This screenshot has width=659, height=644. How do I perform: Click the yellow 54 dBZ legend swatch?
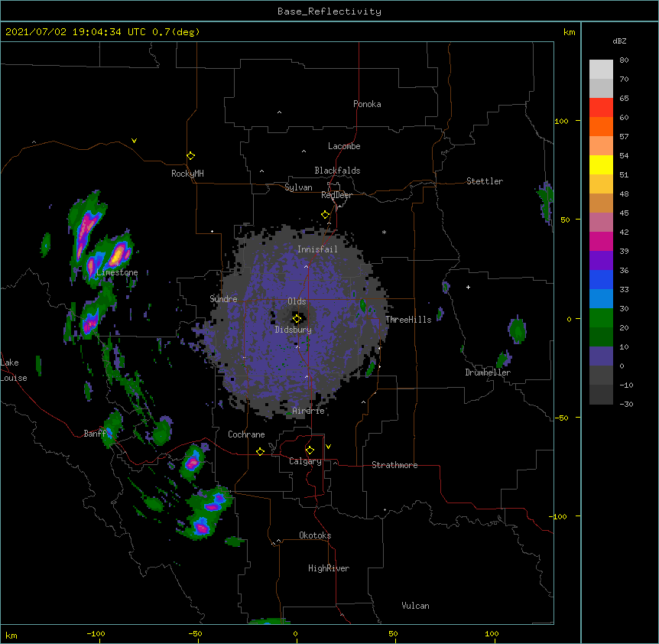(x=601, y=164)
